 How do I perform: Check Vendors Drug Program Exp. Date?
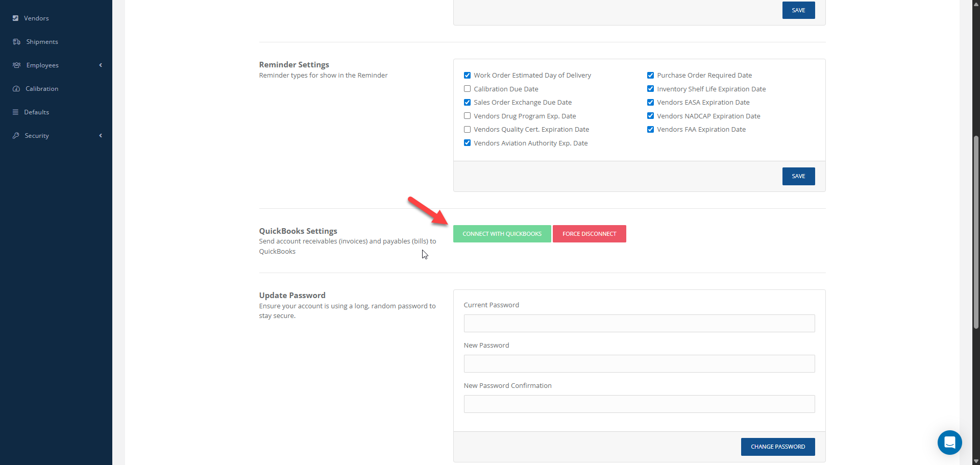coord(467,116)
